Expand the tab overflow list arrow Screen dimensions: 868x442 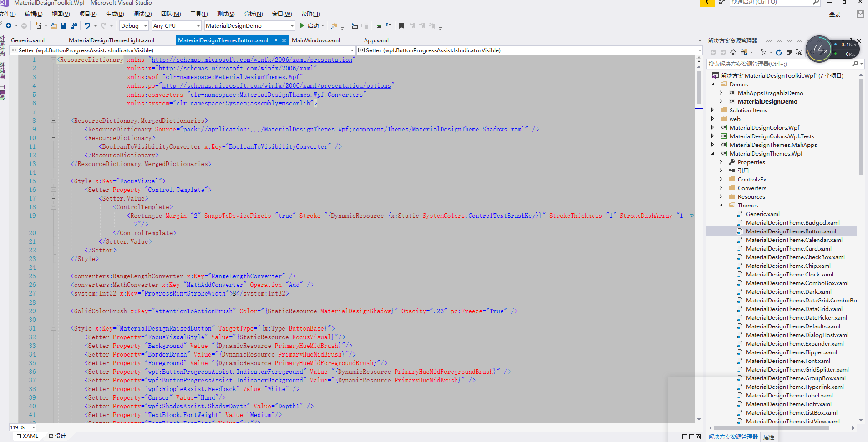[x=700, y=40]
